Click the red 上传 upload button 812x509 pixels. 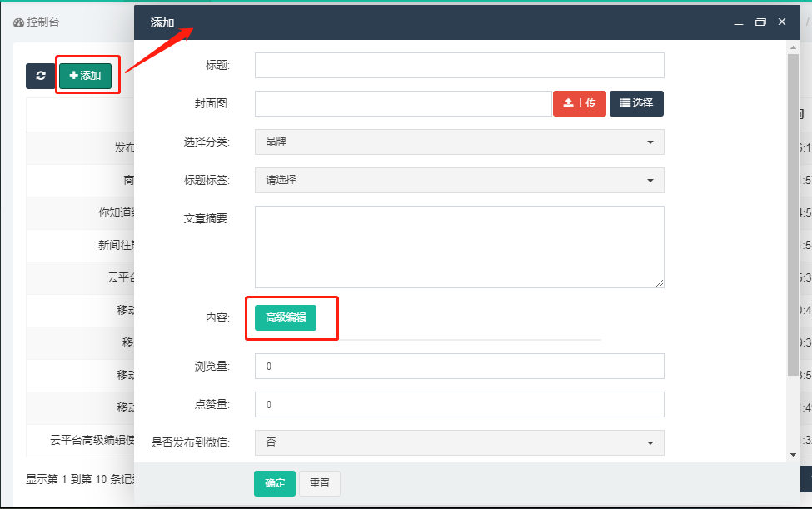point(580,103)
